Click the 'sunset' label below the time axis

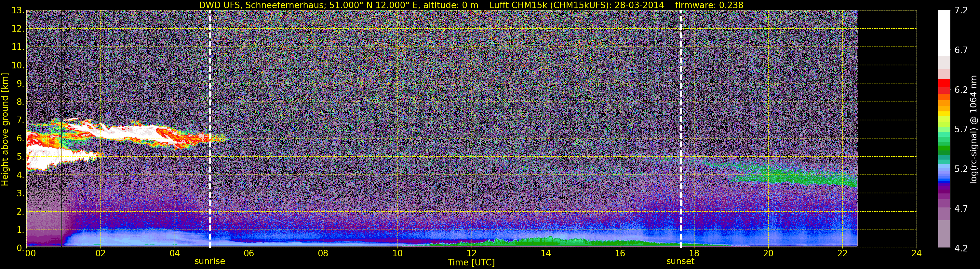tap(680, 262)
